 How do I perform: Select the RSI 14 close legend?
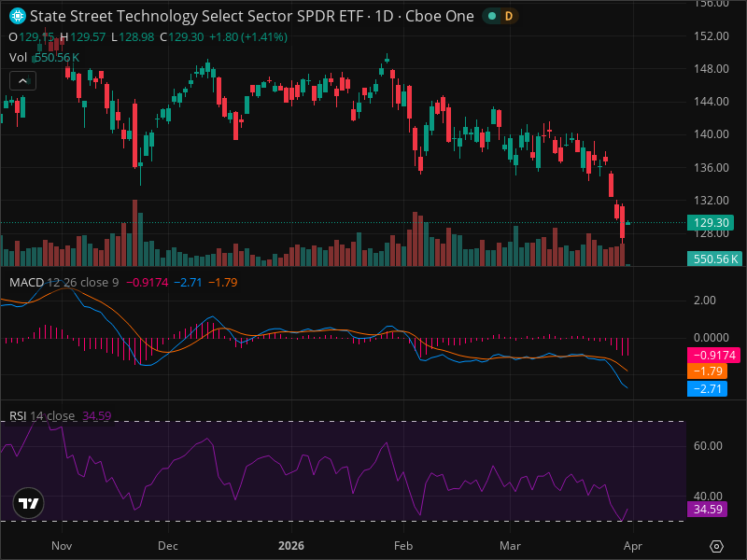[42, 415]
